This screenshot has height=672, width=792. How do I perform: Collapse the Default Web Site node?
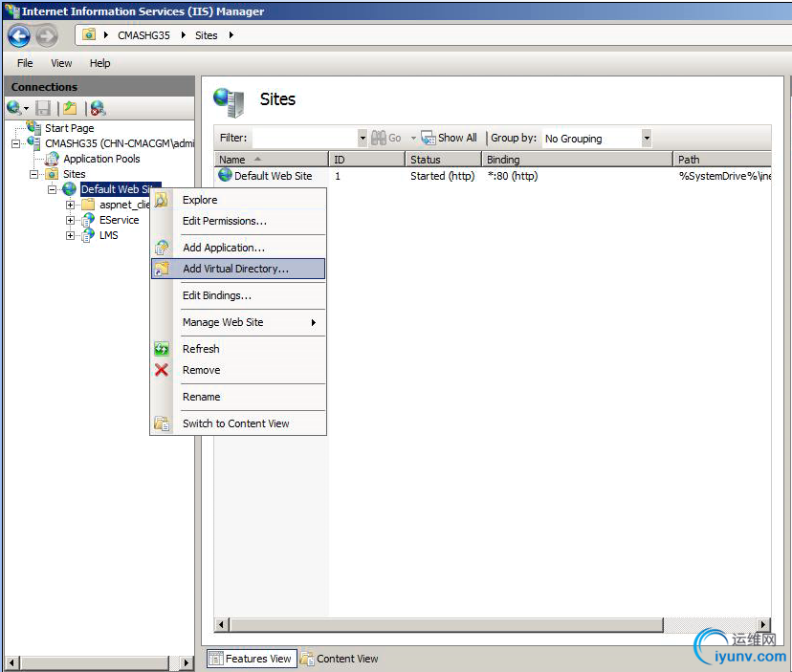pos(52,190)
